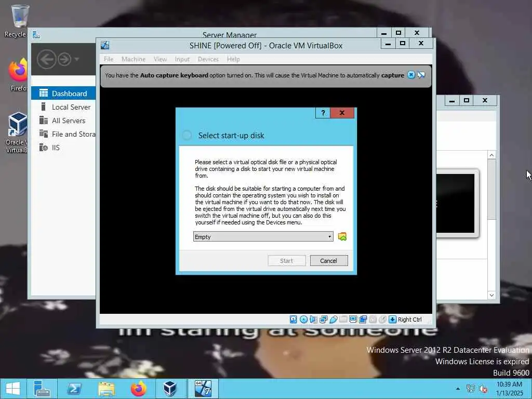Switch to running VM taskbar button
The width and height of the screenshot is (532, 399).
[x=203, y=389]
